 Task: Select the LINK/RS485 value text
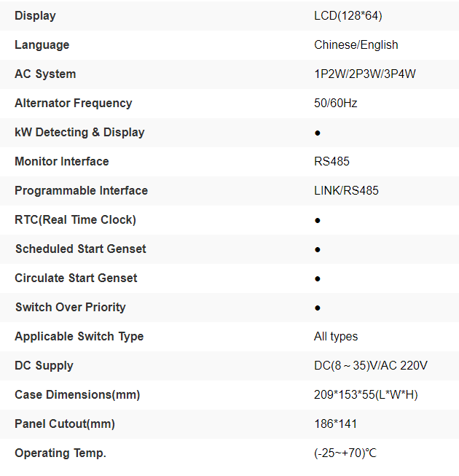click(x=347, y=190)
